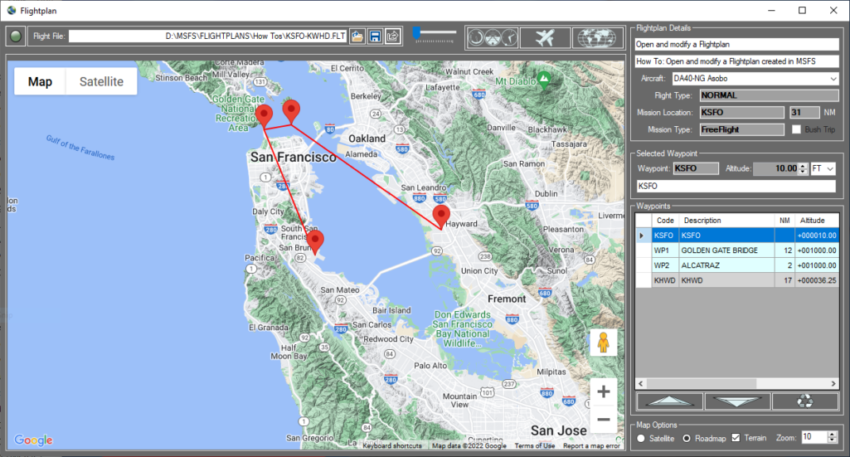Image resolution: width=850 pixels, height=457 pixels.
Task: Move selected waypoint up with arrow button
Action: (x=668, y=401)
